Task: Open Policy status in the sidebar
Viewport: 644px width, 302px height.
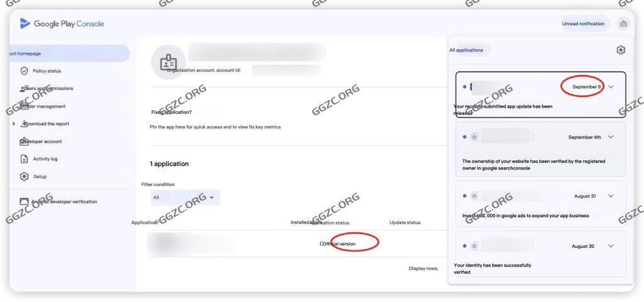Action: coord(47,71)
